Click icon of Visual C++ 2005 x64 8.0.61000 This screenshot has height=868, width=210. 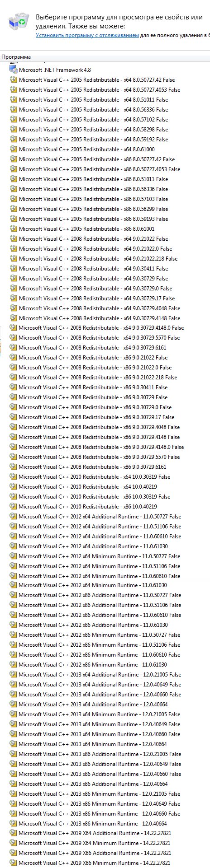(x=13, y=149)
